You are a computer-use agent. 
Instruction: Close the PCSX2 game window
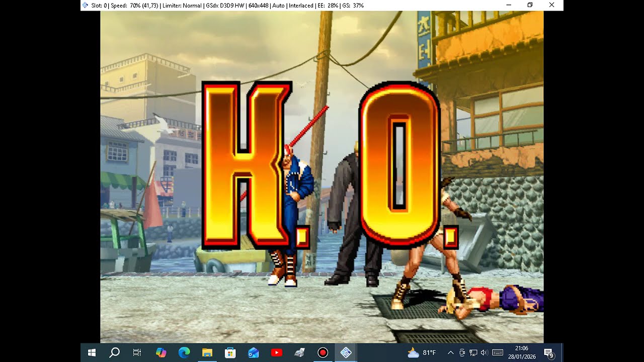552,5
